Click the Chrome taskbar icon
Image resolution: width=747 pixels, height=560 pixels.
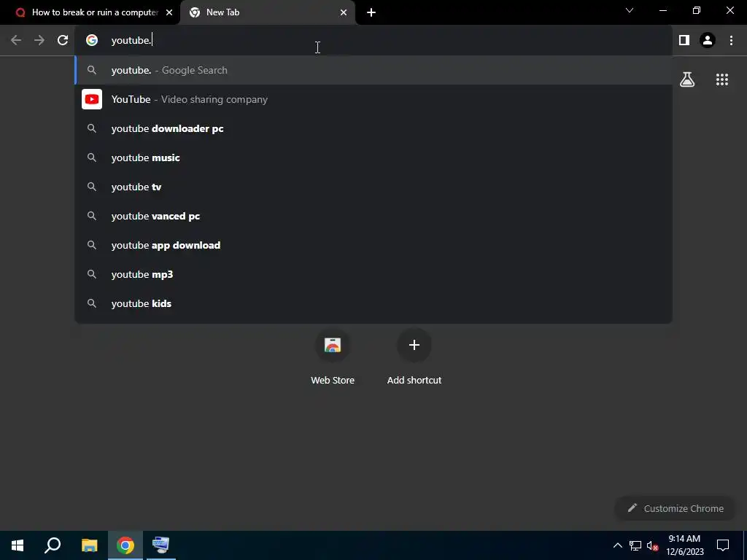pyautogui.click(x=125, y=545)
